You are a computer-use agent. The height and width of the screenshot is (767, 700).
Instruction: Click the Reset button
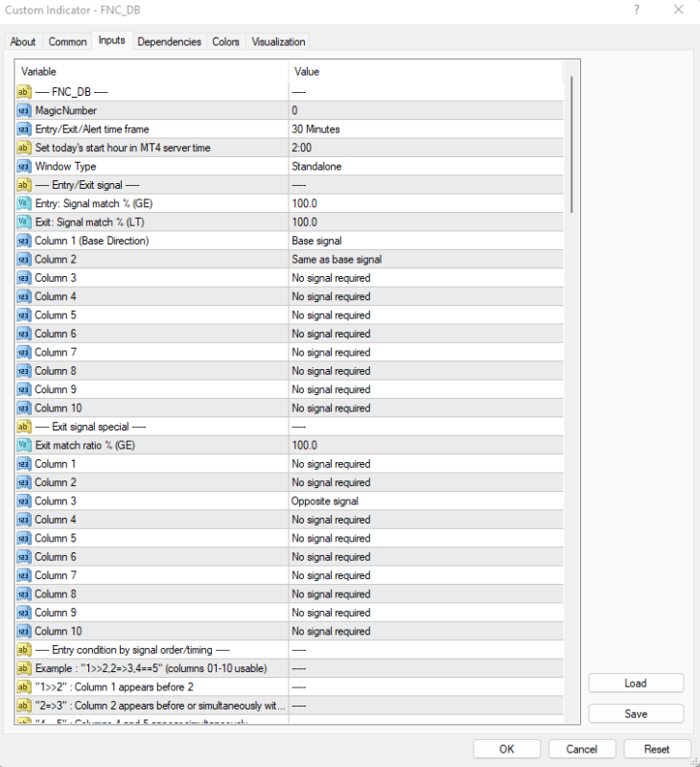pos(657,750)
